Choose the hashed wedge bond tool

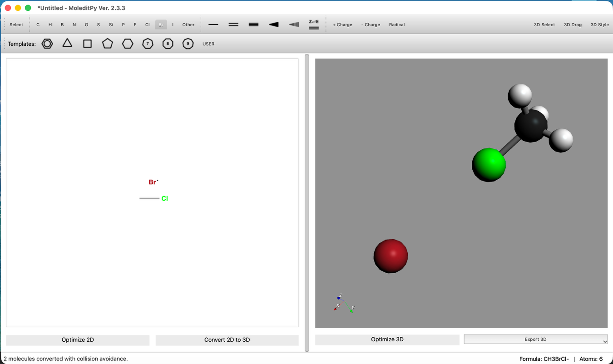tap(293, 25)
